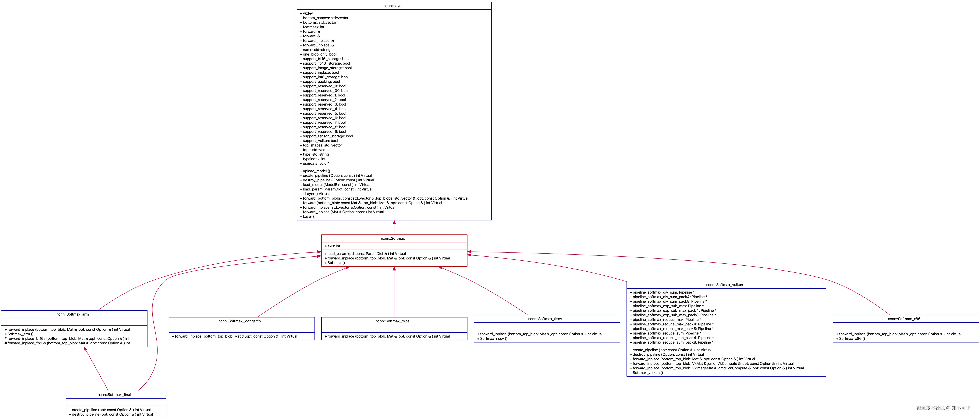Click the '+ Layer ()' constructor line
Image resolution: width=980 pixels, height=420 pixels.
click(308, 217)
